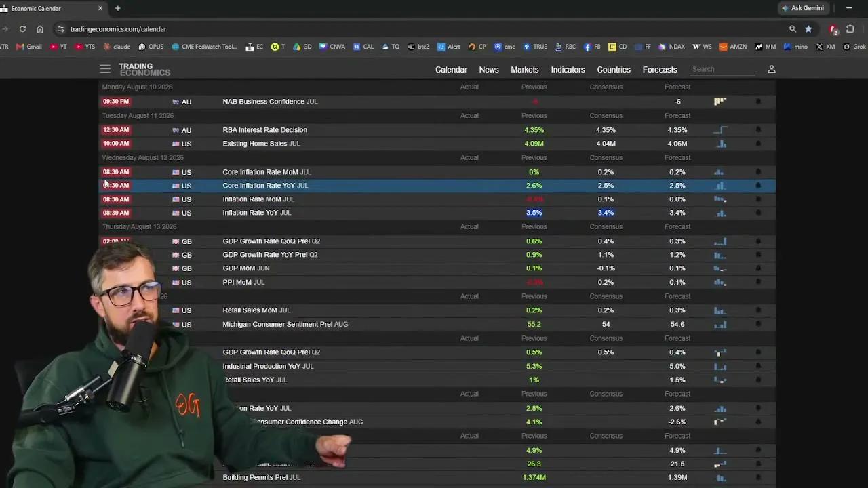
Task: Reload the page with the refresh icon
Action: click(22, 29)
